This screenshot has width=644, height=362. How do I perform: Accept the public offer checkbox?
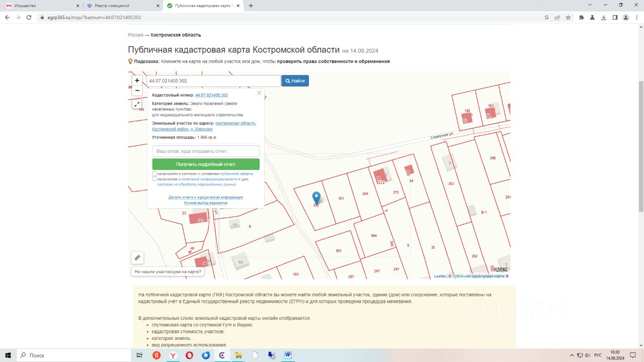point(155,173)
